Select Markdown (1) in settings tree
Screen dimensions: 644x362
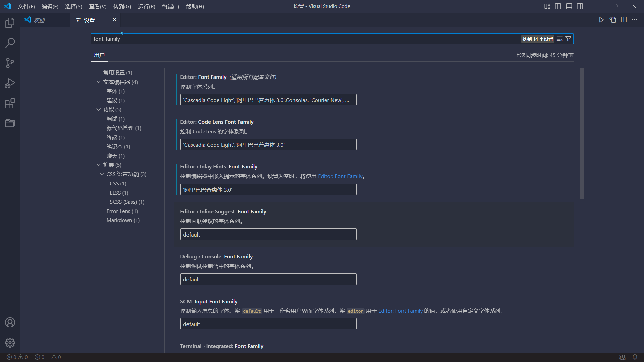click(x=123, y=220)
